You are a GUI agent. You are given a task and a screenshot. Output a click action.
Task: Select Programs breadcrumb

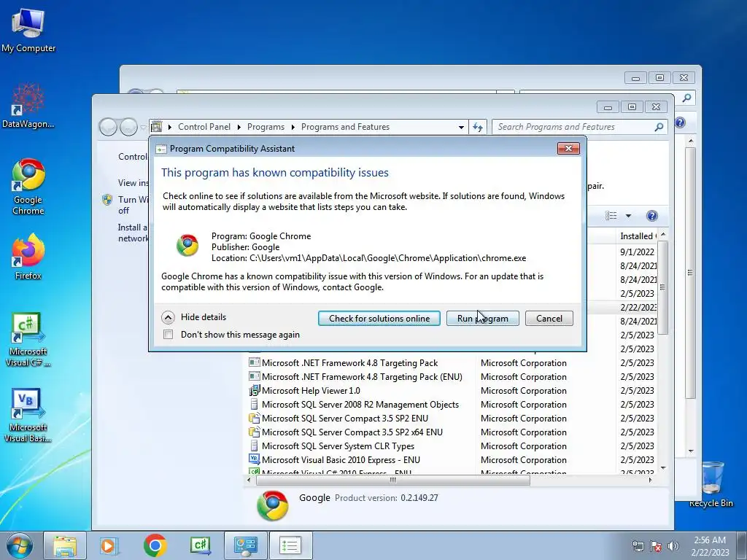266,127
